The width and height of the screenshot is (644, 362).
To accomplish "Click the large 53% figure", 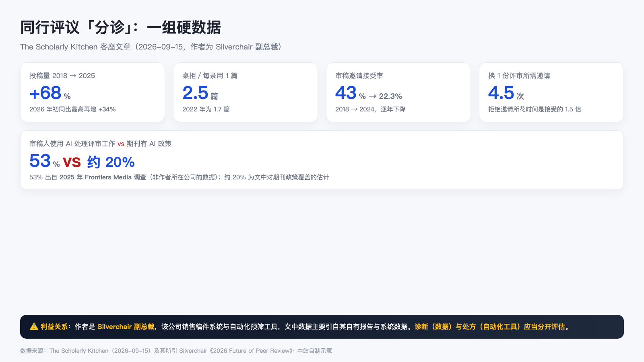I will [45, 161].
